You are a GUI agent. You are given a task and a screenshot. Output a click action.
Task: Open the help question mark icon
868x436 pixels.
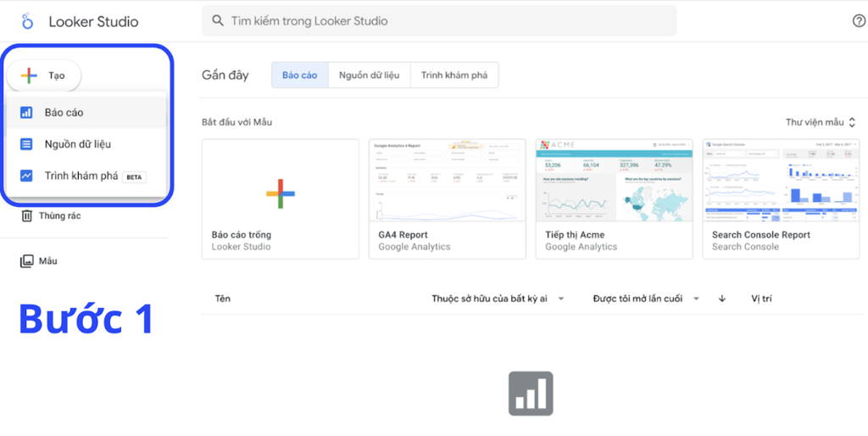click(859, 21)
